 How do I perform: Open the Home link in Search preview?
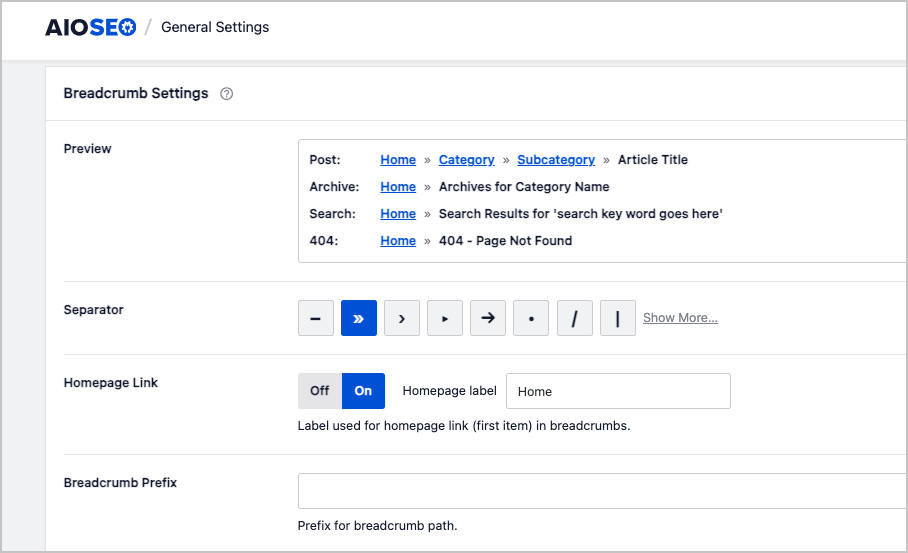(398, 214)
